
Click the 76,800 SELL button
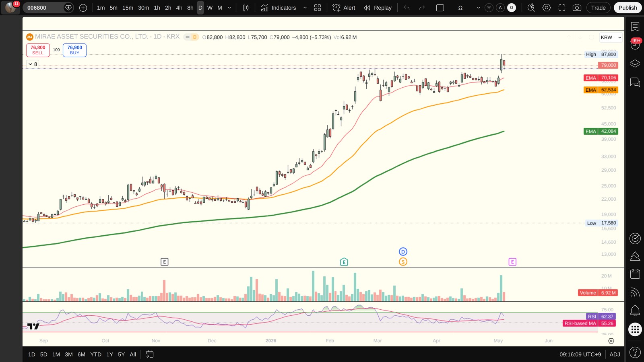(38, 50)
